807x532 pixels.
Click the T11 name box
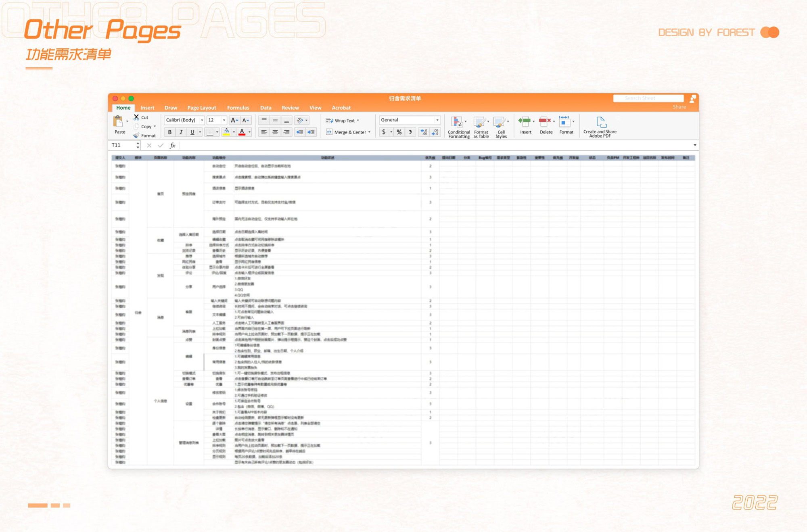123,145
